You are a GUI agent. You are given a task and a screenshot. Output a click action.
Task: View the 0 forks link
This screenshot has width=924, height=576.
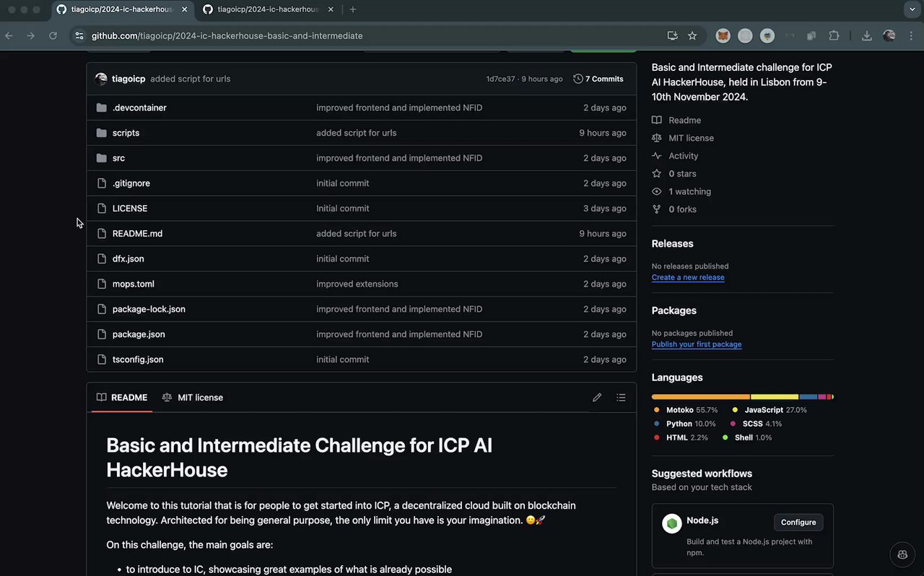point(674,209)
